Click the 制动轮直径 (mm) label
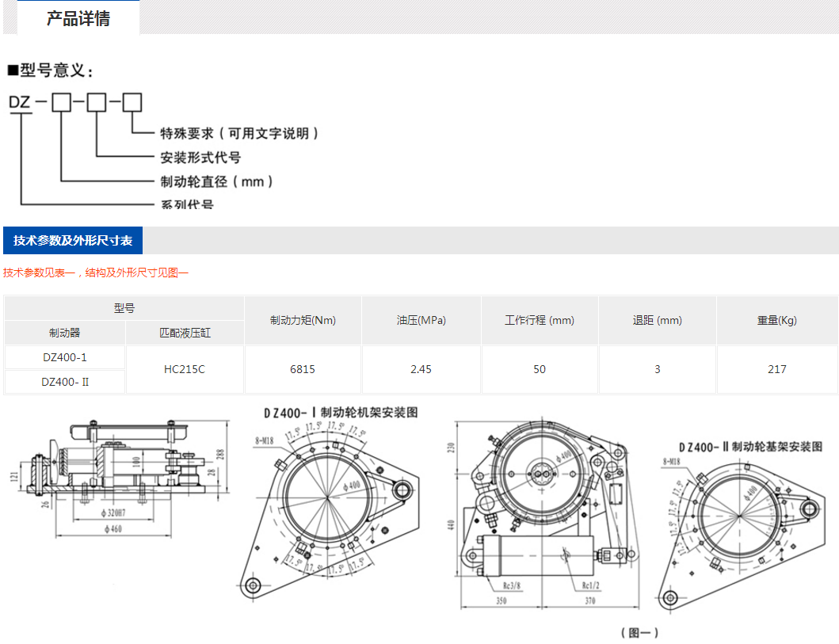This screenshot has height=644, width=839. [x=217, y=181]
